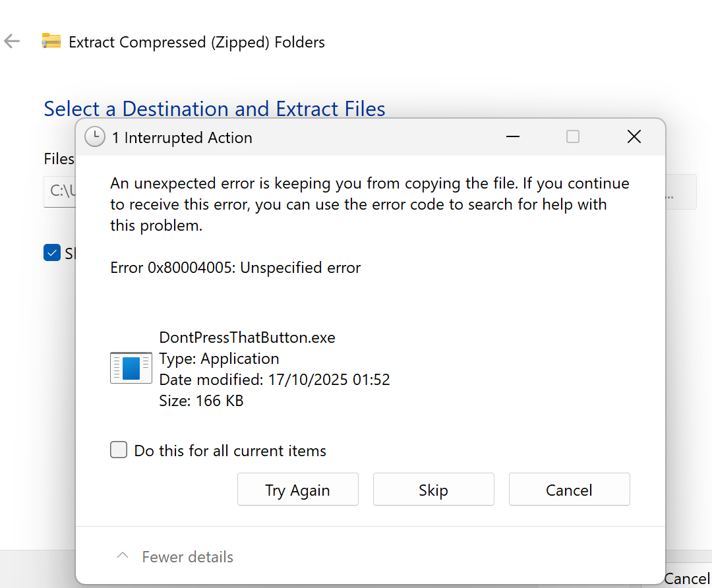Click the zipped folder icon in the header
This screenshot has width=712, height=588.
51,42
